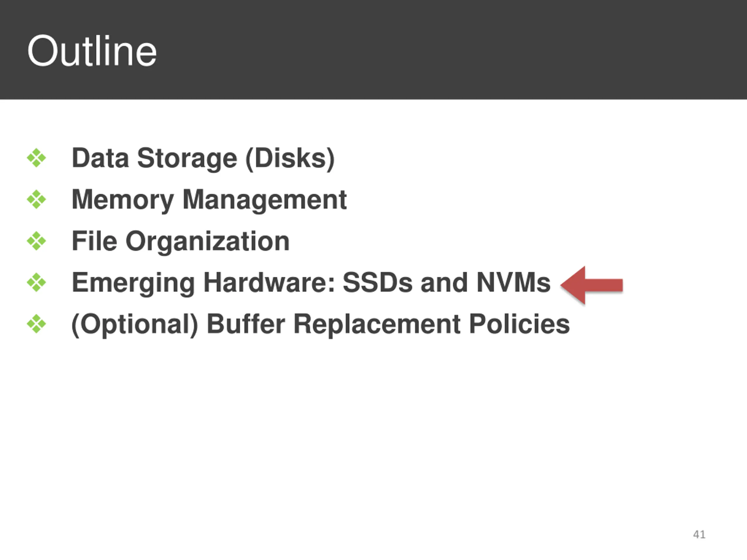Click the red left-pointing arrow
Viewport: 747px width, 560px height.
(592, 285)
